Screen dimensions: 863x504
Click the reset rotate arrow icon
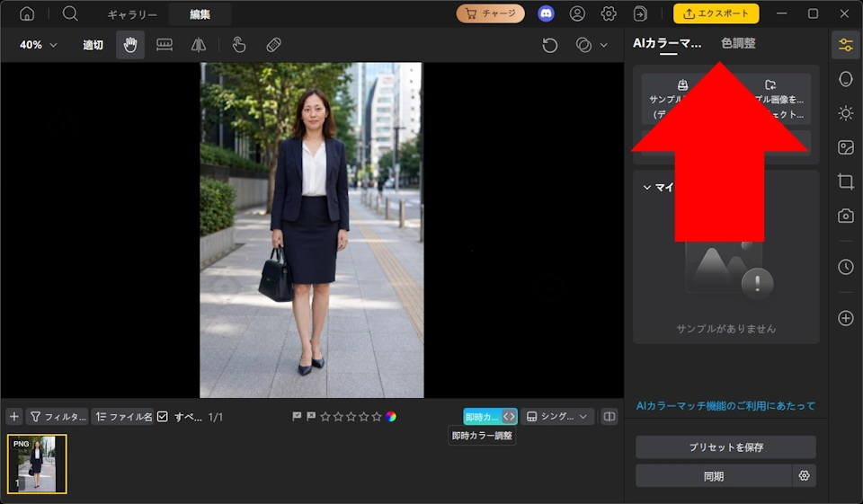tap(550, 45)
